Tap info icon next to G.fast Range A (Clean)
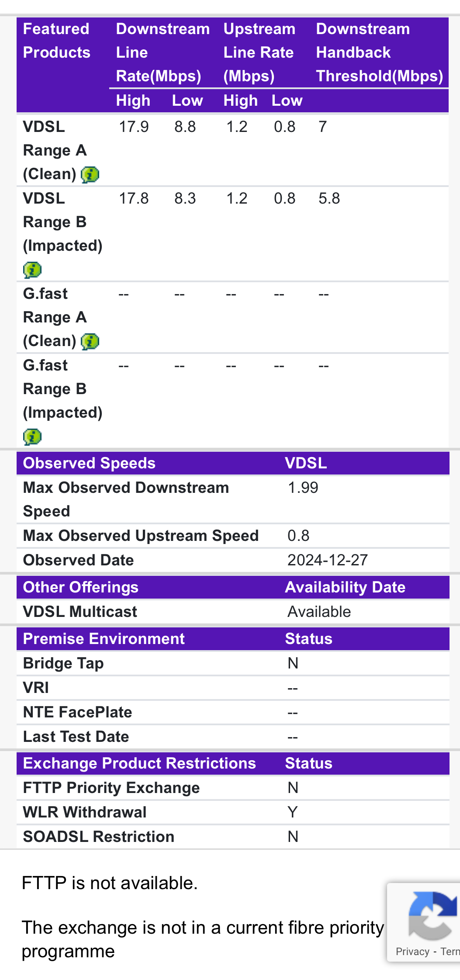Image resolution: width=460 pixels, height=980 pixels. pos(90,341)
